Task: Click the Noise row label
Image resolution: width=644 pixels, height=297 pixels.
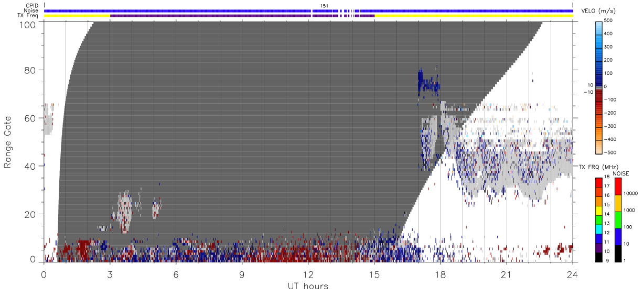Action: [31, 10]
